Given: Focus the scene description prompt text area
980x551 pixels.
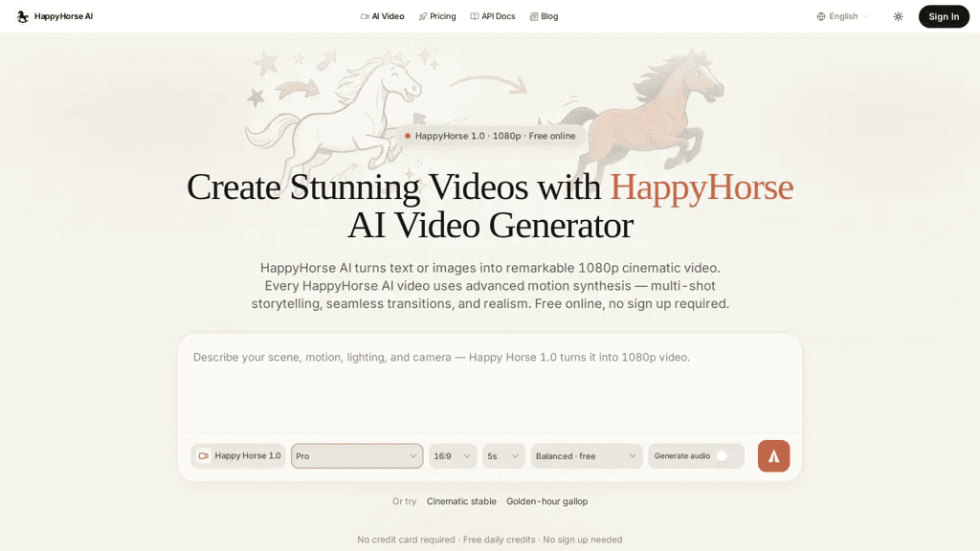Looking at the screenshot, I should [x=490, y=383].
